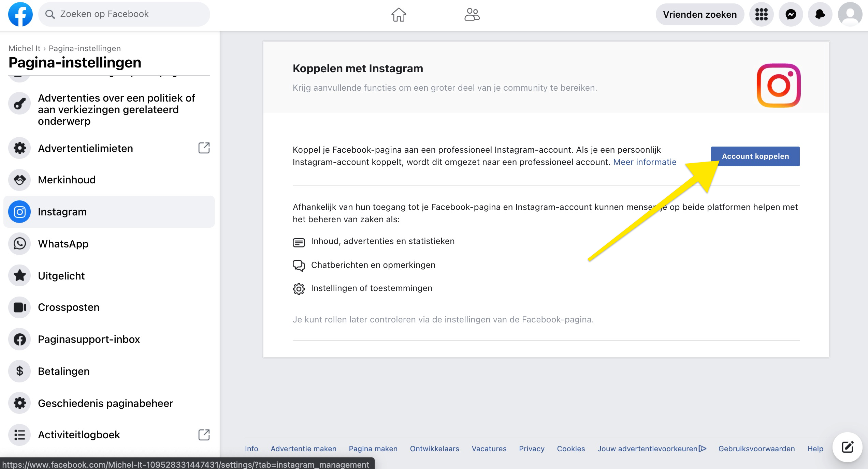Open the Ontwikkelaars footer link
868x469 pixels.
tap(434, 449)
